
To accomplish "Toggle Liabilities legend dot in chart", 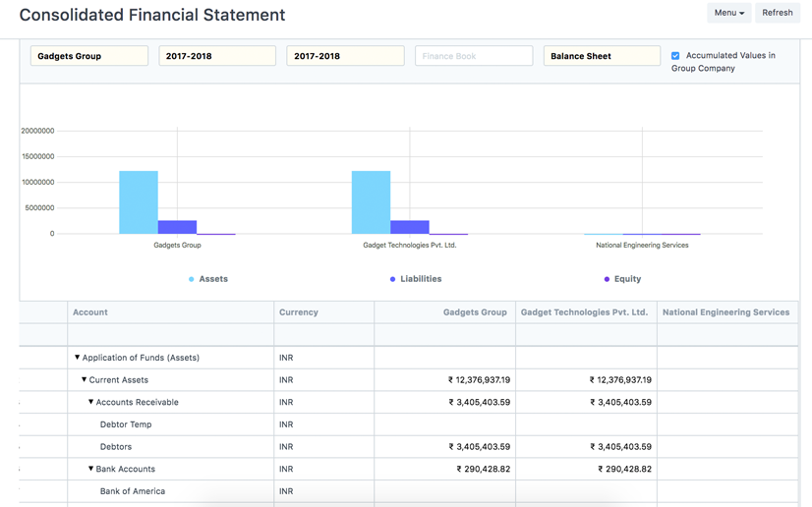I will pyautogui.click(x=393, y=279).
